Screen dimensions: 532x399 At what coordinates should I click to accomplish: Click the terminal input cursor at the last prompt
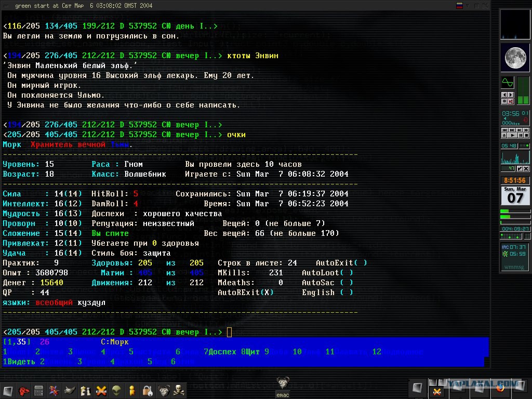[229, 332]
